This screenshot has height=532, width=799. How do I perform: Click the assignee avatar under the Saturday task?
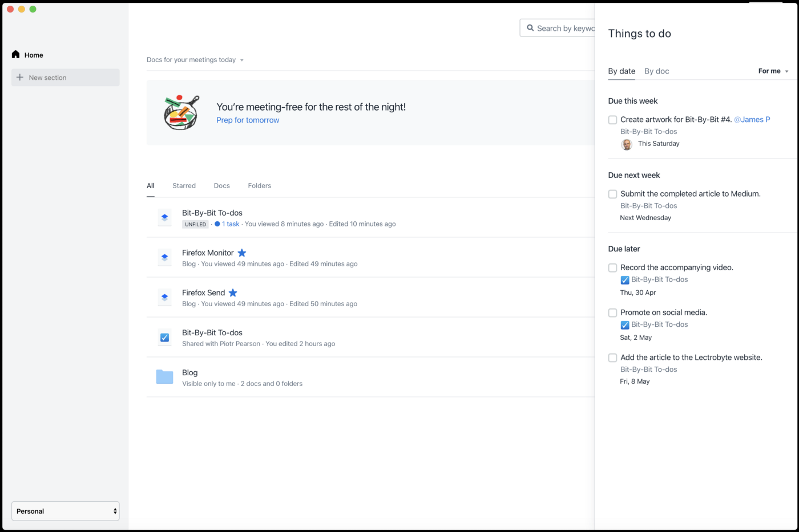point(627,144)
